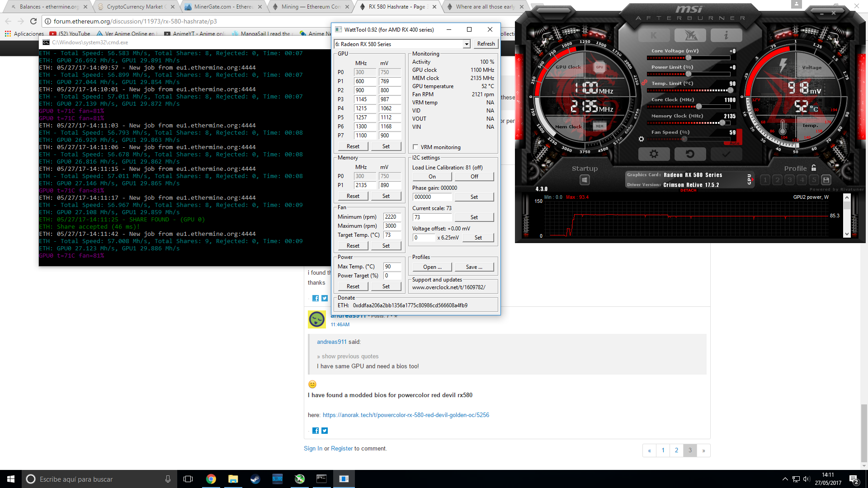Click the MEM chip icon on clock gauge

tap(599, 126)
